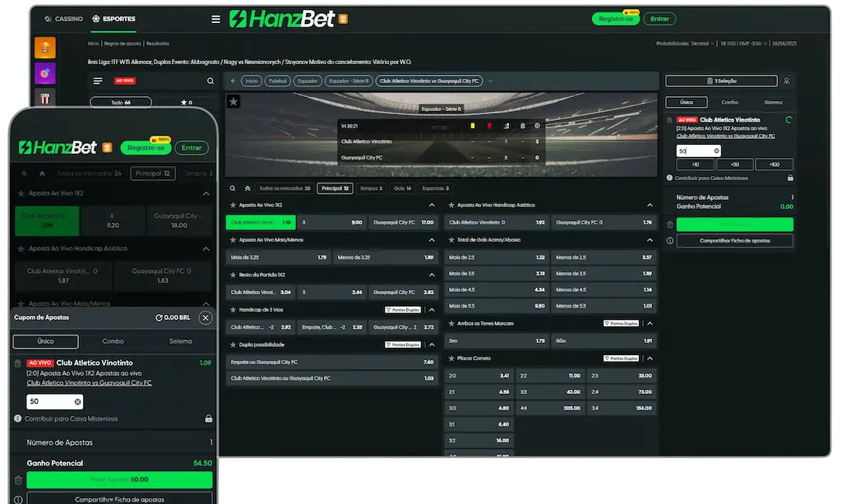Favorite the Placar Correto market star

451,358
